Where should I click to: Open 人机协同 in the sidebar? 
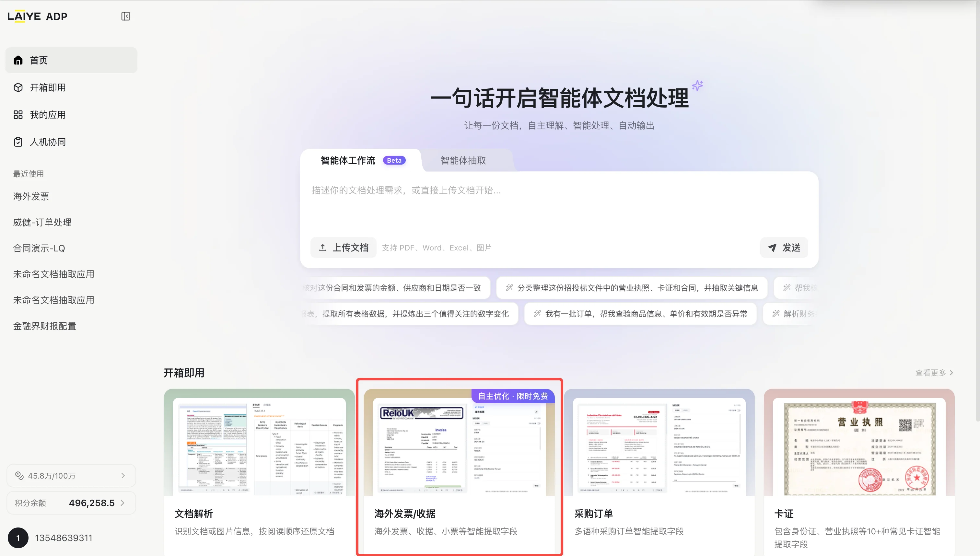(x=71, y=142)
